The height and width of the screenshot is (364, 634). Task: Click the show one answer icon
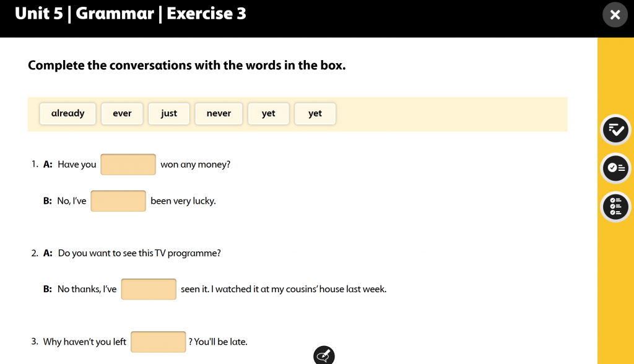pyautogui.click(x=615, y=168)
